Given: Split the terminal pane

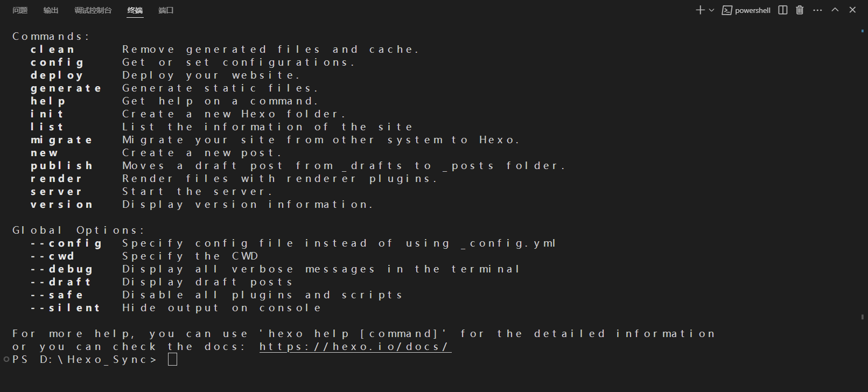Looking at the screenshot, I should click(783, 10).
